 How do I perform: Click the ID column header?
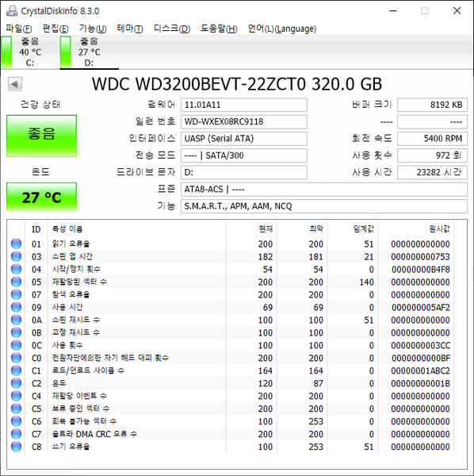coord(36,229)
